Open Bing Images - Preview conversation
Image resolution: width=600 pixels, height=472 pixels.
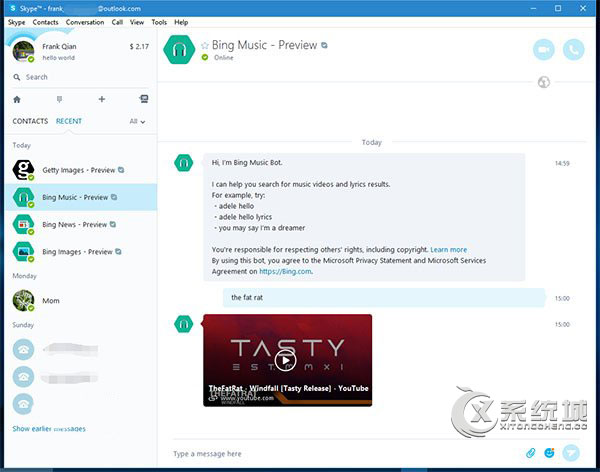click(x=81, y=252)
